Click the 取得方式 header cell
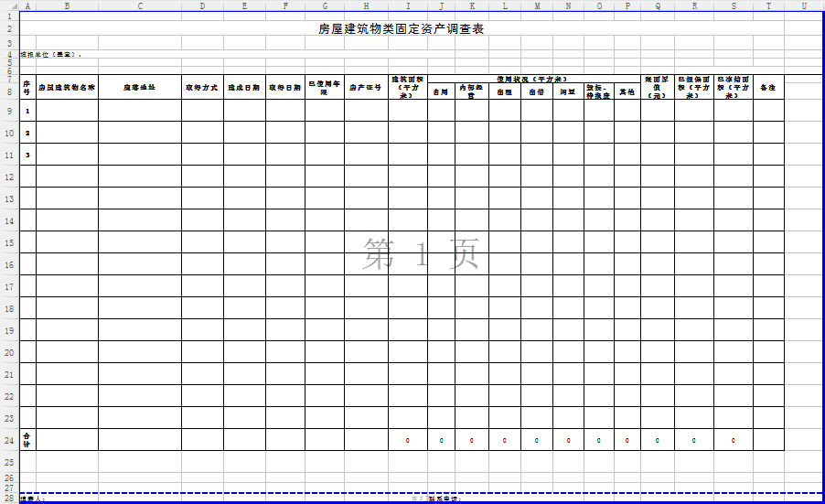This screenshot has width=825, height=504. click(201, 87)
